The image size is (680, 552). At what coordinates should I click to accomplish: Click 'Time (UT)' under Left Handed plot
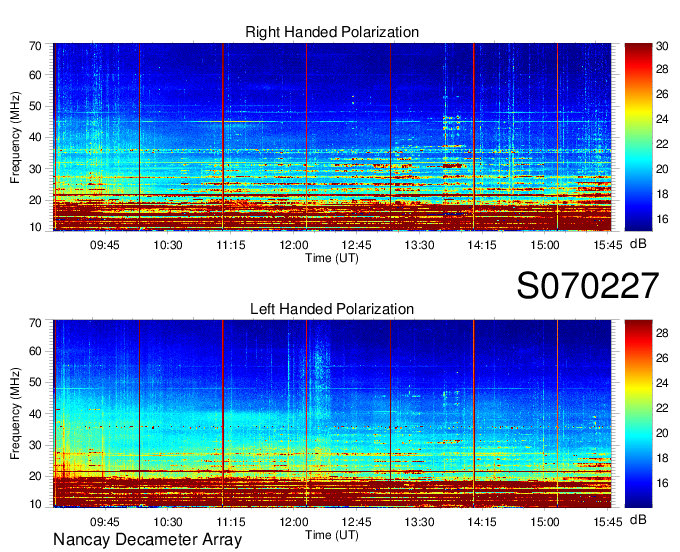(332, 535)
